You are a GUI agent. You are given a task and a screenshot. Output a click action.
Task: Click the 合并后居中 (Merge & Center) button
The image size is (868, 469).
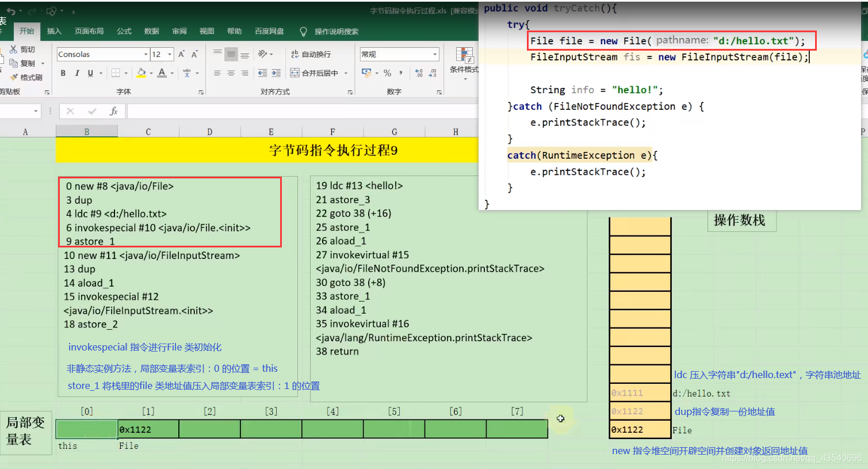point(315,73)
